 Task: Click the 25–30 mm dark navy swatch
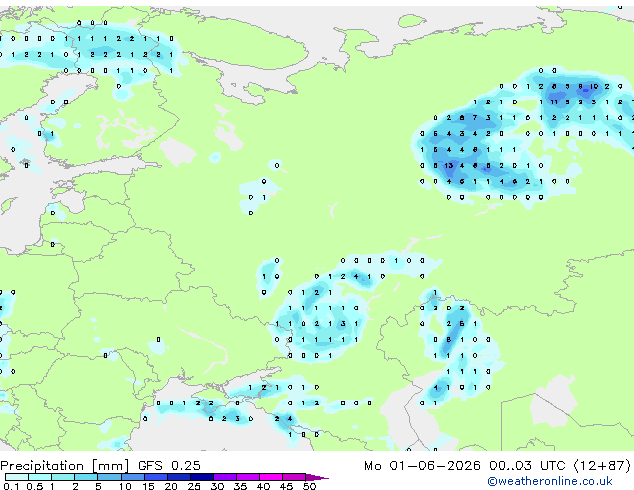tap(201, 477)
